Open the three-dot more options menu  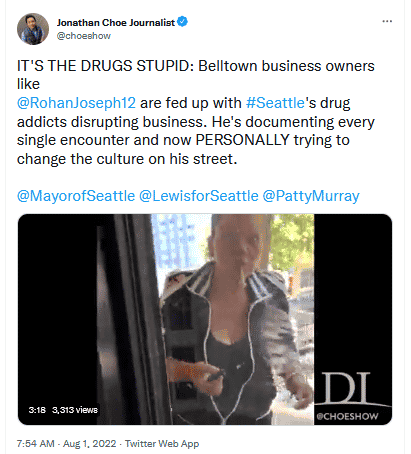tap(387, 21)
